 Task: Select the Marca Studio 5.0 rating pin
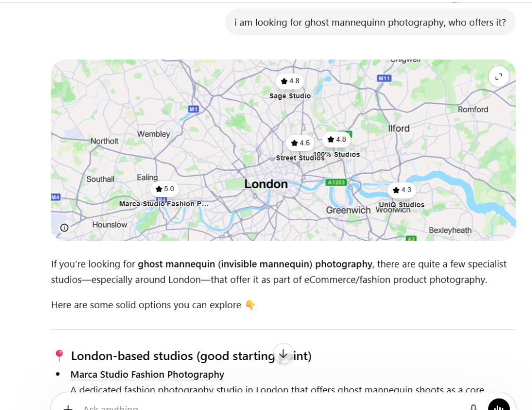(x=165, y=189)
